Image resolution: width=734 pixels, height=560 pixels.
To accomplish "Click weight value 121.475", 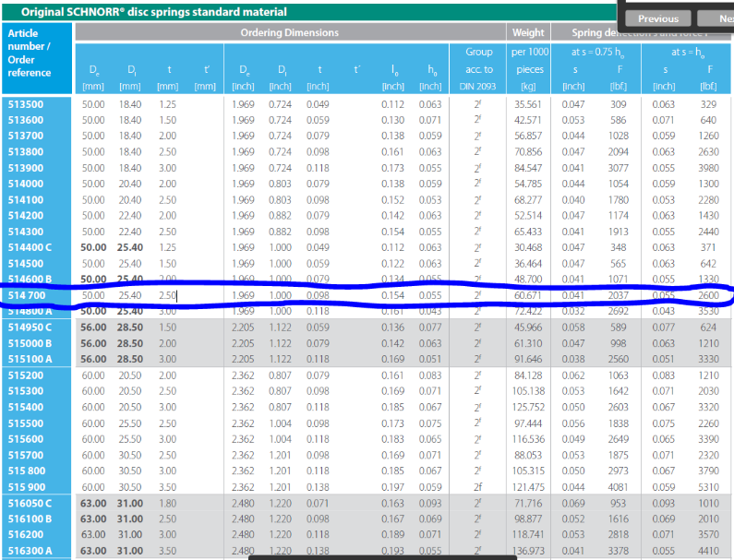I will tap(528, 487).
